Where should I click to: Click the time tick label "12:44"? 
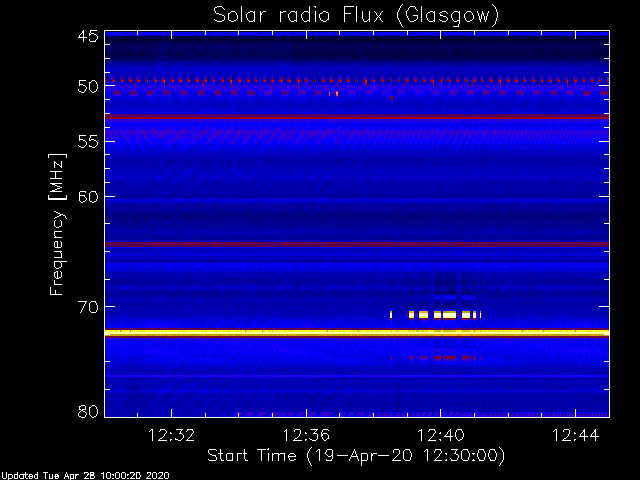[576, 435]
